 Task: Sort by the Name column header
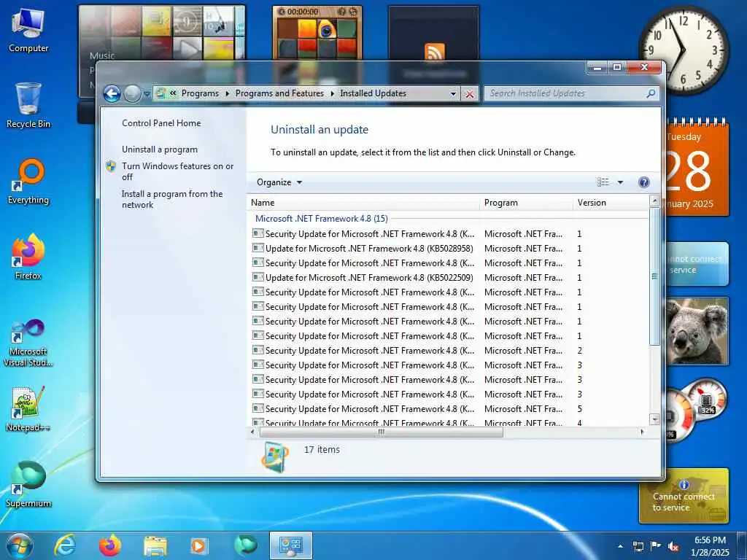(x=363, y=203)
